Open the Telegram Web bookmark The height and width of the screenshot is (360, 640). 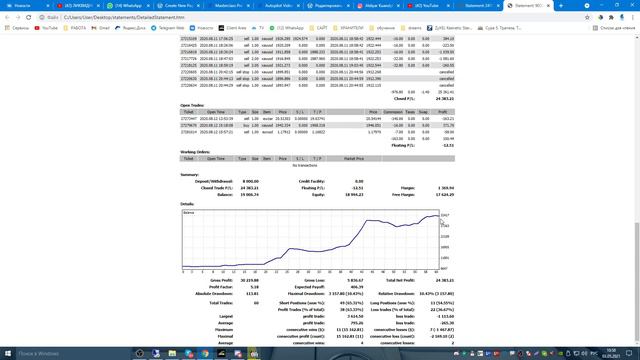point(168,28)
